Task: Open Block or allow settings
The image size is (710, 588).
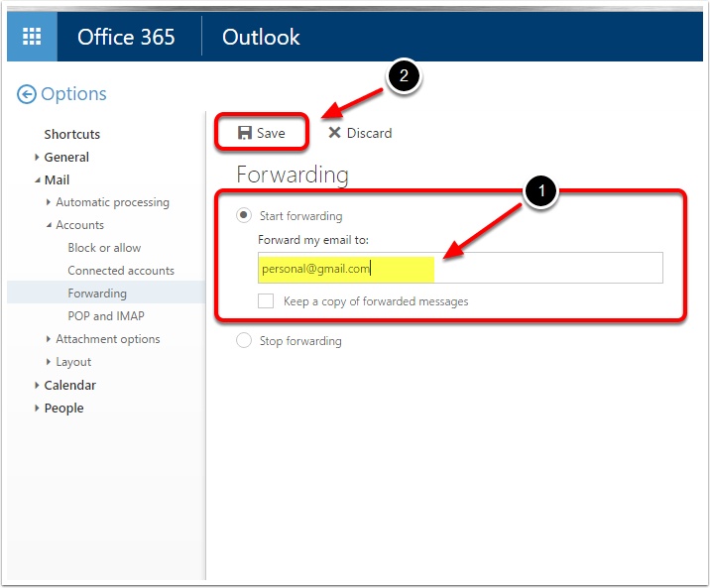Action: click(x=104, y=248)
